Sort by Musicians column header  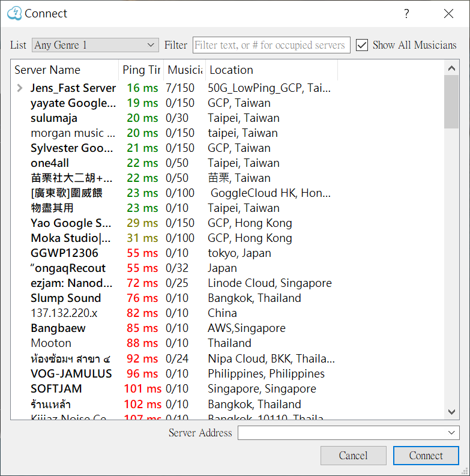[x=185, y=70]
